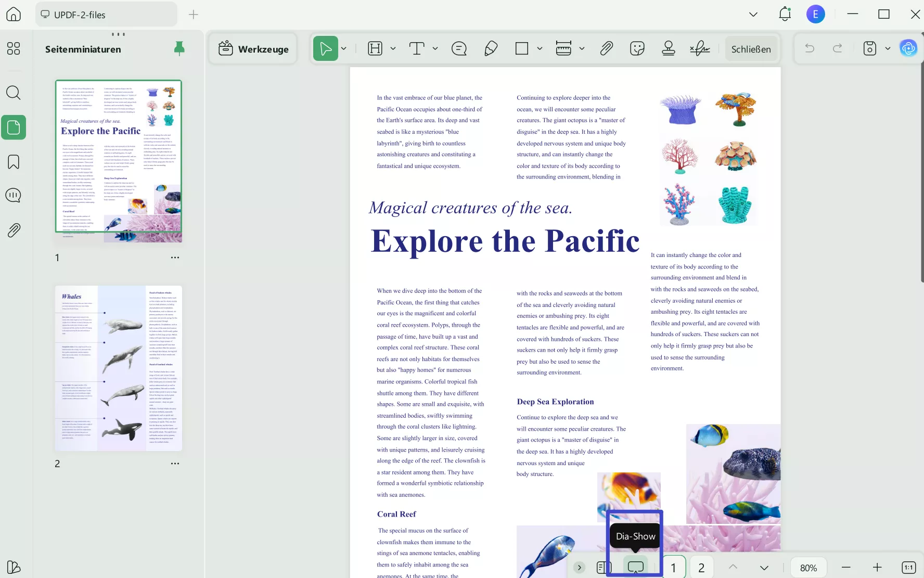Open the comment annotation tool
The width and height of the screenshot is (924, 578).
458,48
